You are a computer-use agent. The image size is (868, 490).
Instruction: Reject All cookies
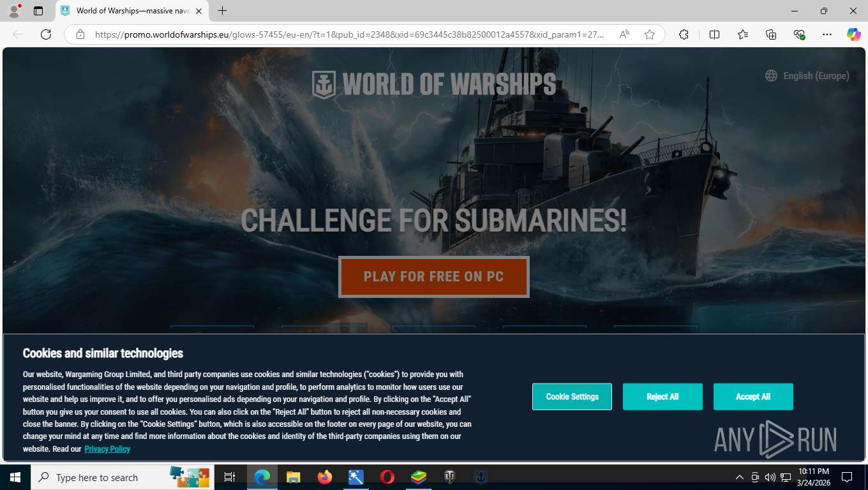coord(662,397)
